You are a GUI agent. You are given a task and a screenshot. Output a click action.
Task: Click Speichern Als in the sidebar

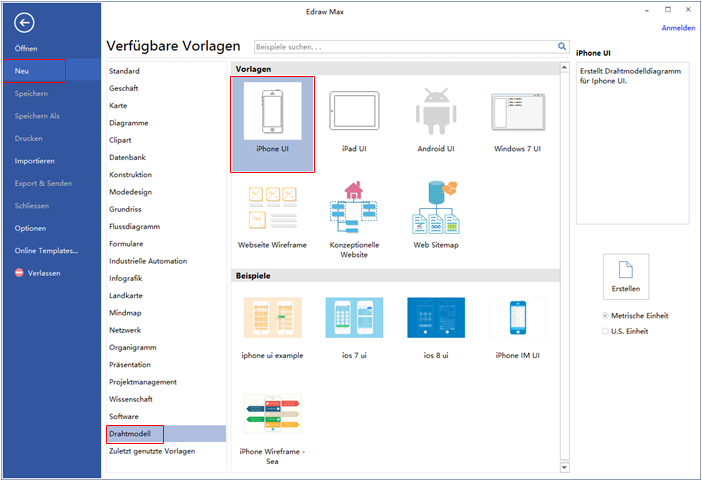click(37, 116)
